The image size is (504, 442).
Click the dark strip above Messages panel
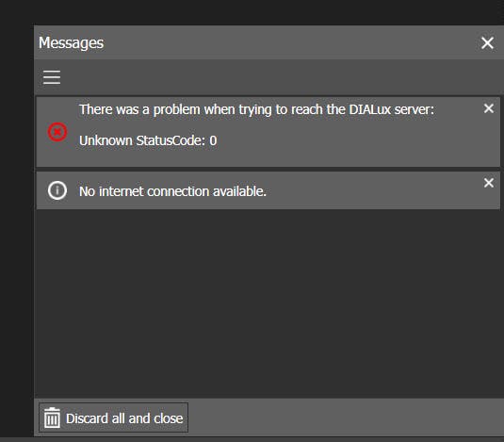point(252,12)
